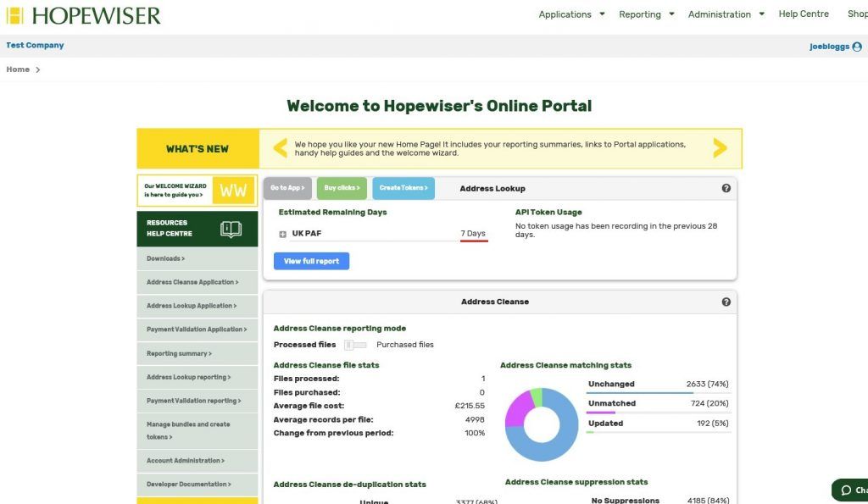This screenshot has width=868, height=504.
Task: Open Help Centre from top navigation
Action: [x=804, y=14]
